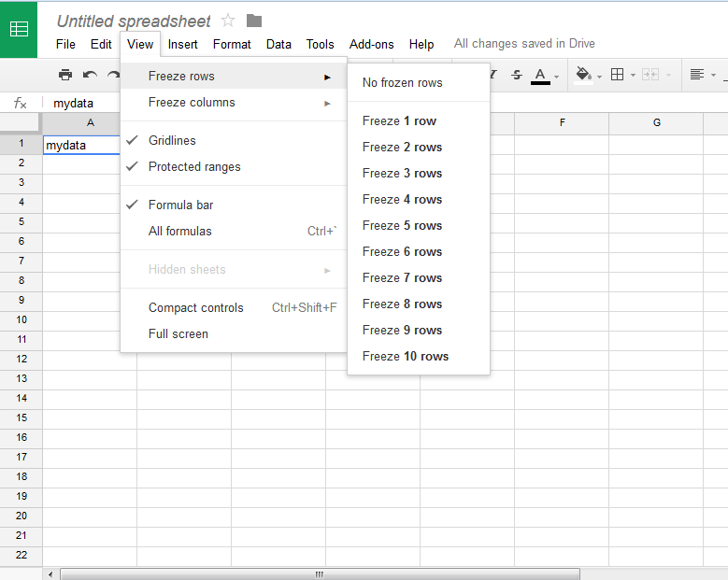This screenshot has width=728, height=580.
Task: Select Freeze 6 rows
Action: 419,251
